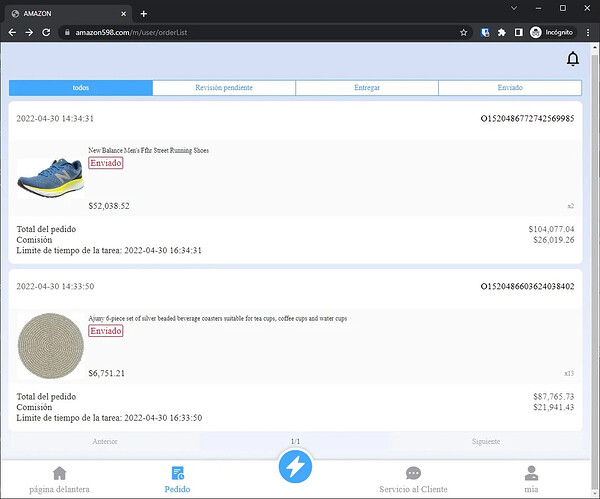The height and width of the screenshot is (499, 600).
Task: Open the beaded coaster thumbnail
Action: (51, 346)
